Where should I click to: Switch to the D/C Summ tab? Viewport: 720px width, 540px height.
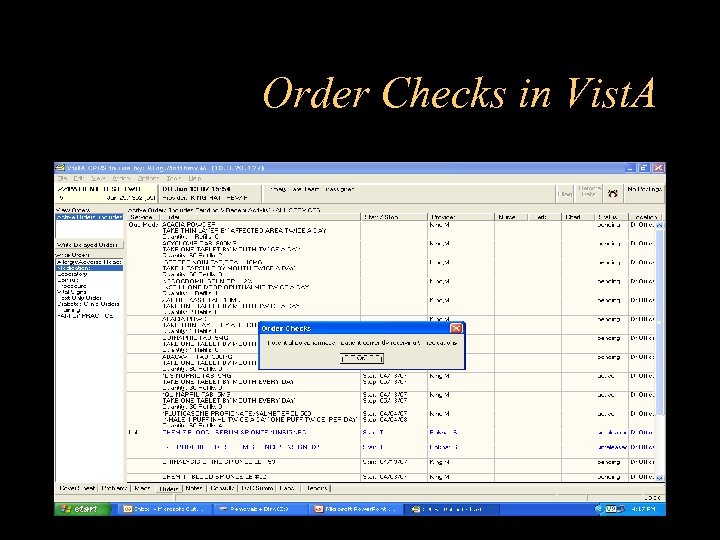coord(258,488)
